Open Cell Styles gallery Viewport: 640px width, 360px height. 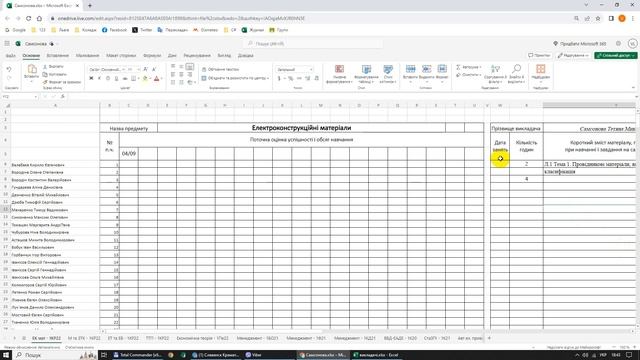click(388, 74)
